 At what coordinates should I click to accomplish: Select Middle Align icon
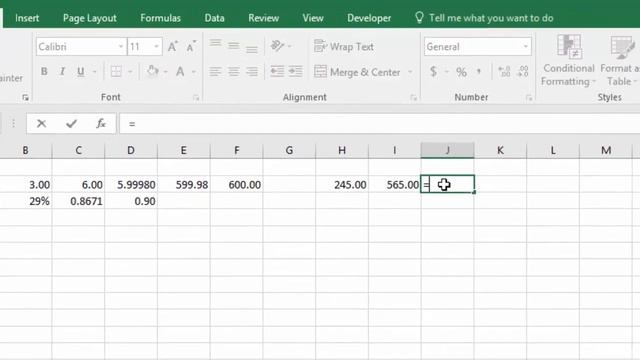pos(233,46)
